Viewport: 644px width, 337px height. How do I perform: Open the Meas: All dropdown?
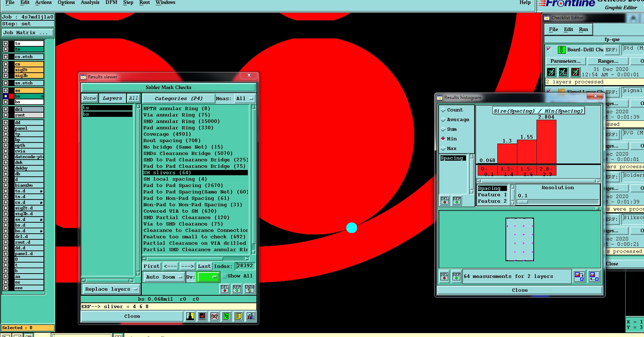(x=245, y=99)
